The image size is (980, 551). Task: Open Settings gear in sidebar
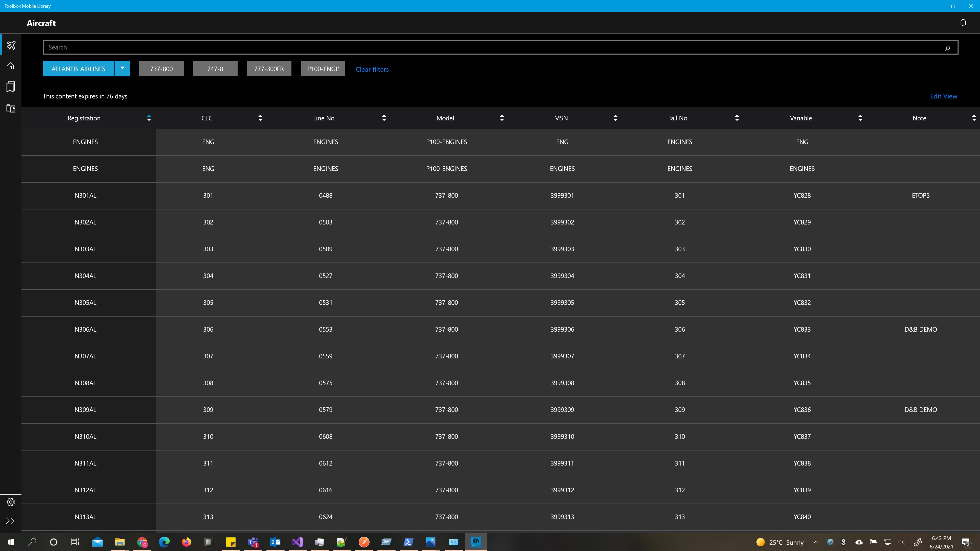click(x=11, y=502)
